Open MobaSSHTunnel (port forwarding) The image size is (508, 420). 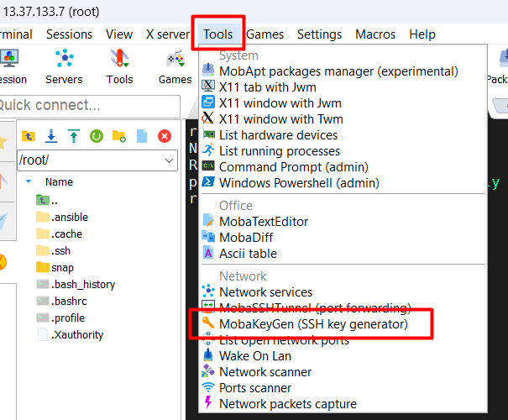coord(343,307)
